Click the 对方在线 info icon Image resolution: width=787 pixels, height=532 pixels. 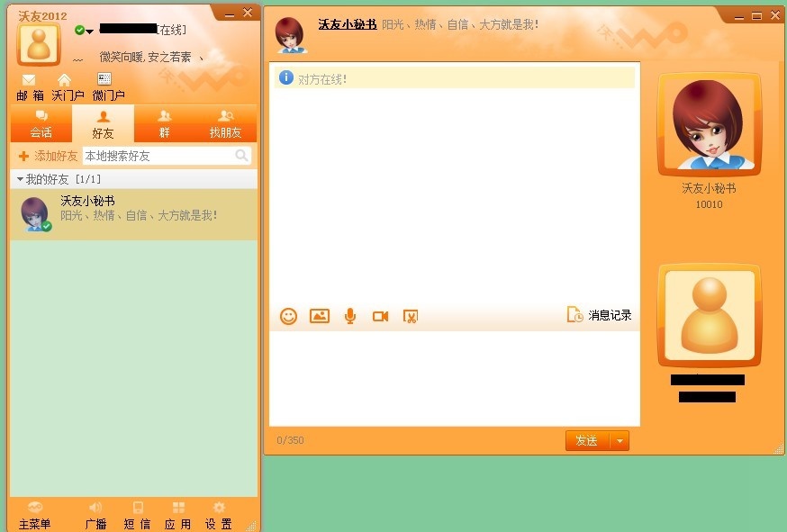tap(286, 77)
